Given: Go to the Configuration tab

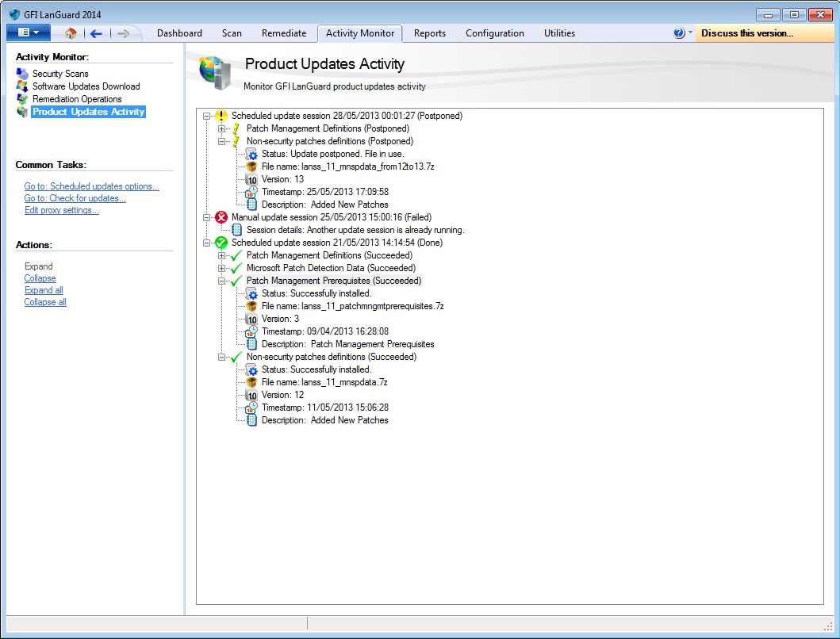Looking at the screenshot, I should [495, 33].
